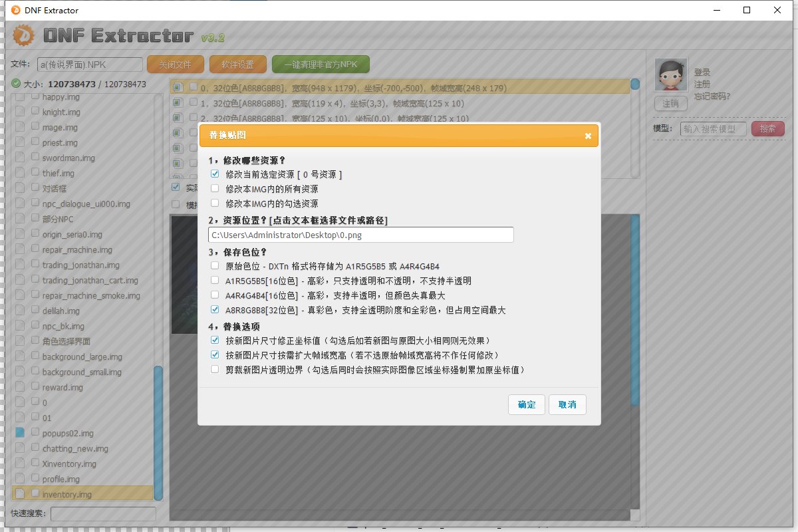
Task: Close the 替换贴图 dialog with the X
Action: (x=588, y=136)
